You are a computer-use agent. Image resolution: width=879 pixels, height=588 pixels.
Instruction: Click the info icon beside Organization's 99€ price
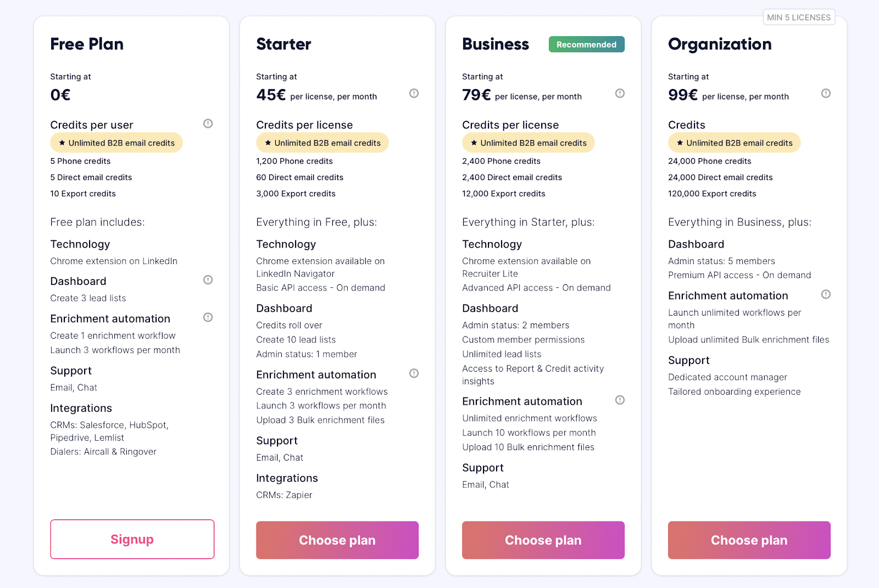pos(826,93)
